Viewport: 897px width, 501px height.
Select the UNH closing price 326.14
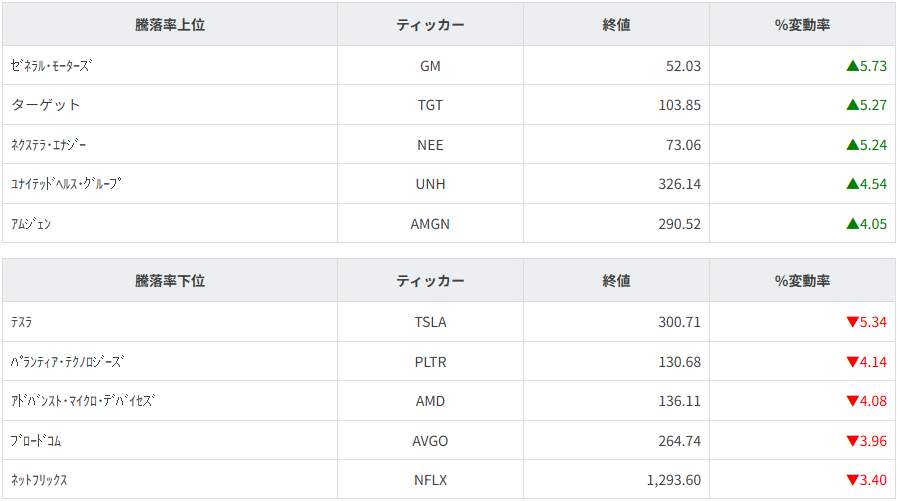[x=676, y=184]
